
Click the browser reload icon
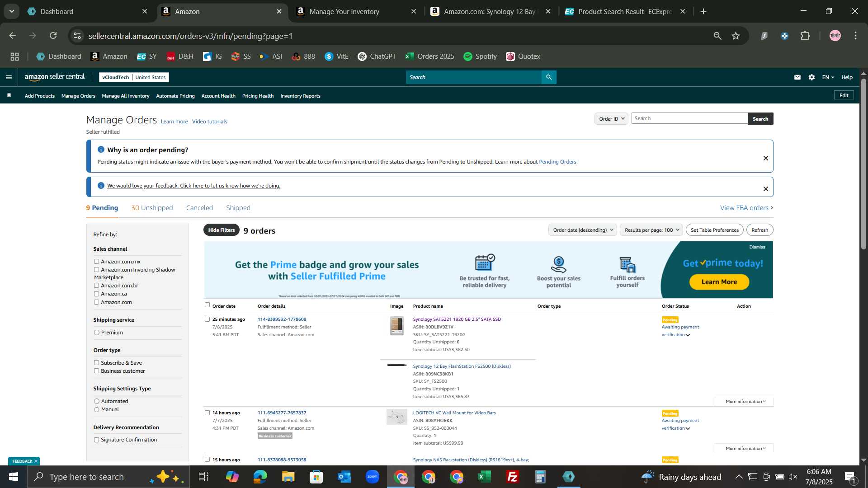[x=53, y=36]
